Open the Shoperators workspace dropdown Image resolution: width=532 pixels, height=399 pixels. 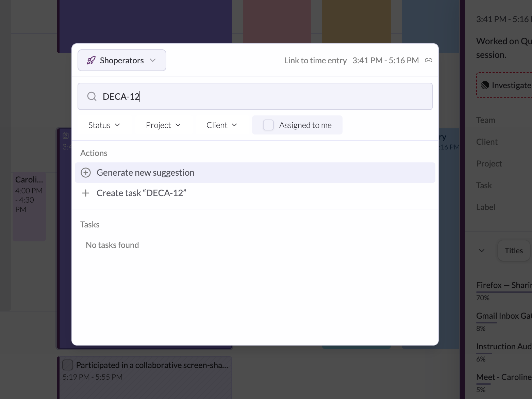pyautogui.click(x=122, y=60)
